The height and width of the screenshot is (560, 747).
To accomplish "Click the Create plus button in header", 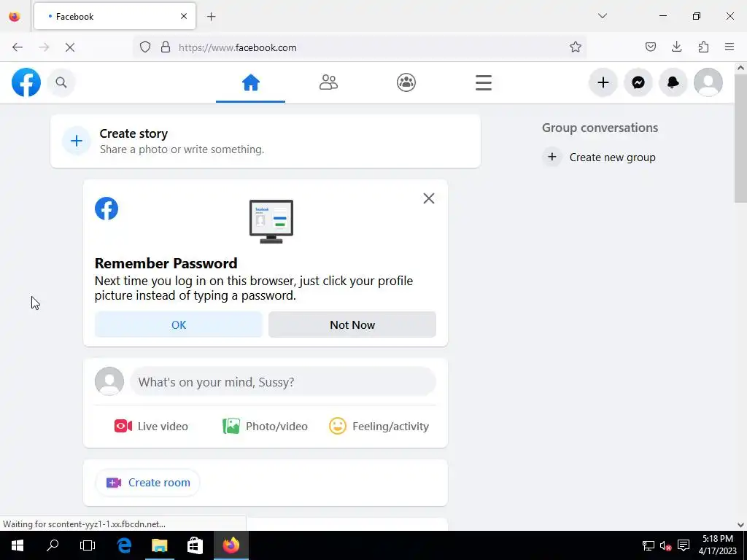I will (x=603, y=82).
